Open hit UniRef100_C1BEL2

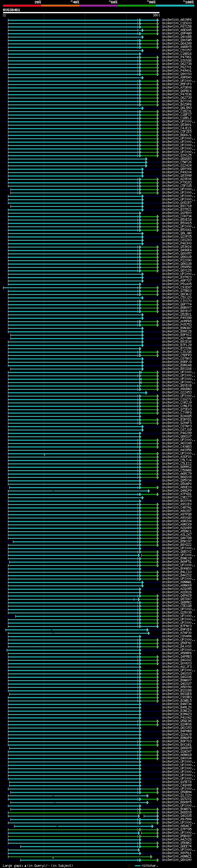point(177,118)
